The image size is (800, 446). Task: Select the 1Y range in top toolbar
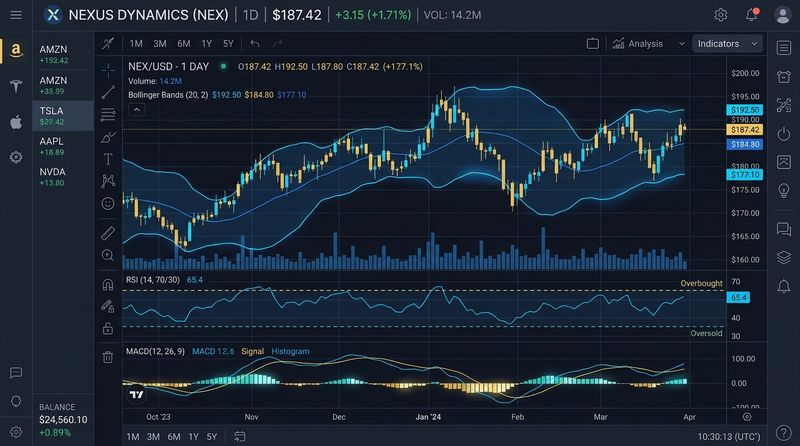coord(206,44)
